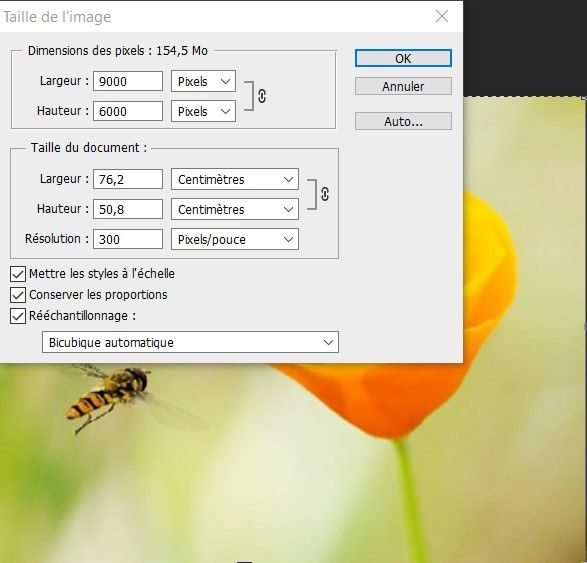Click the document size chain link icon
The height and width of the screenshot is (563, 587).
coord(325,194)
